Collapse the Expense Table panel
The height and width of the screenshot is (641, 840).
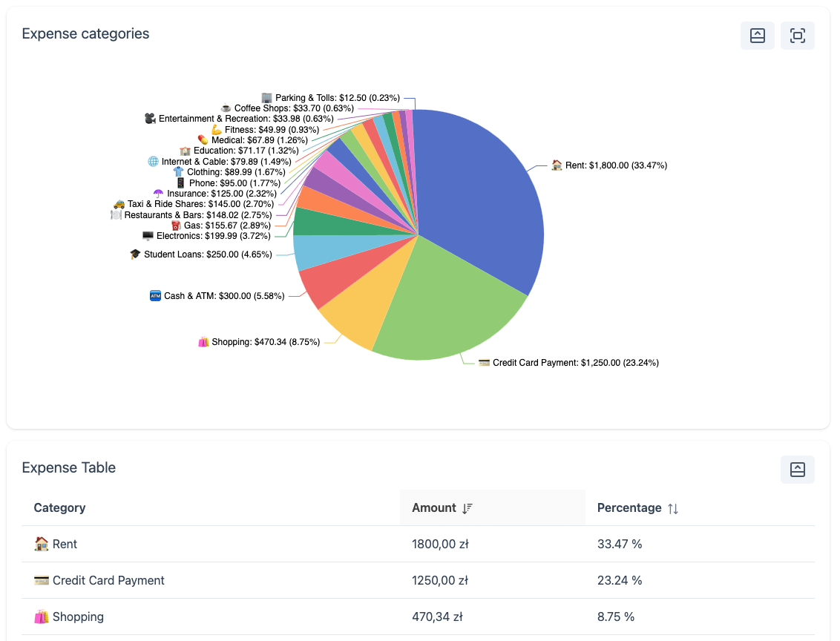(797, 469)
